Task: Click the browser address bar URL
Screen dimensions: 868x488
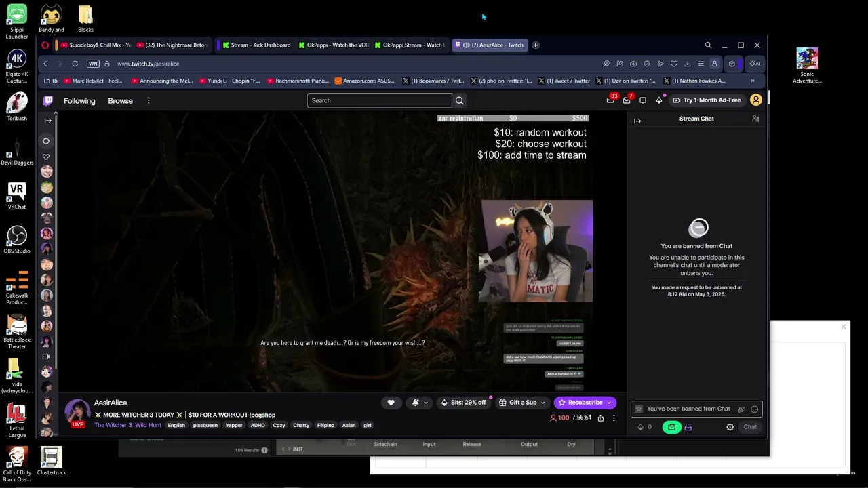Action: 148,64
